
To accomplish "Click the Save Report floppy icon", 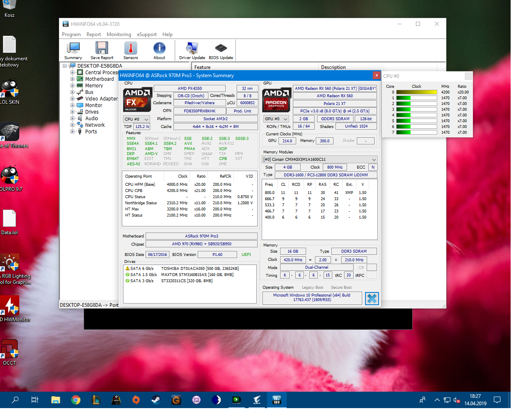I will click(x=102, y=51).
